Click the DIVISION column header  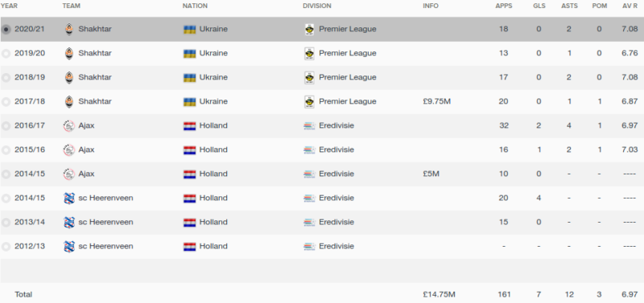click(317, 6)
